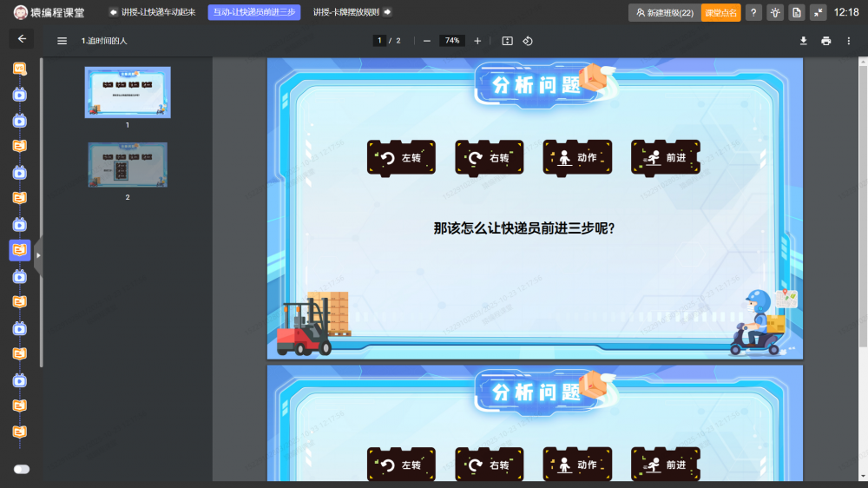This screenshot has width=868, height=488.
Task: Click the PDF sidebar menu hamburger icon
Action: coord(62,41)
